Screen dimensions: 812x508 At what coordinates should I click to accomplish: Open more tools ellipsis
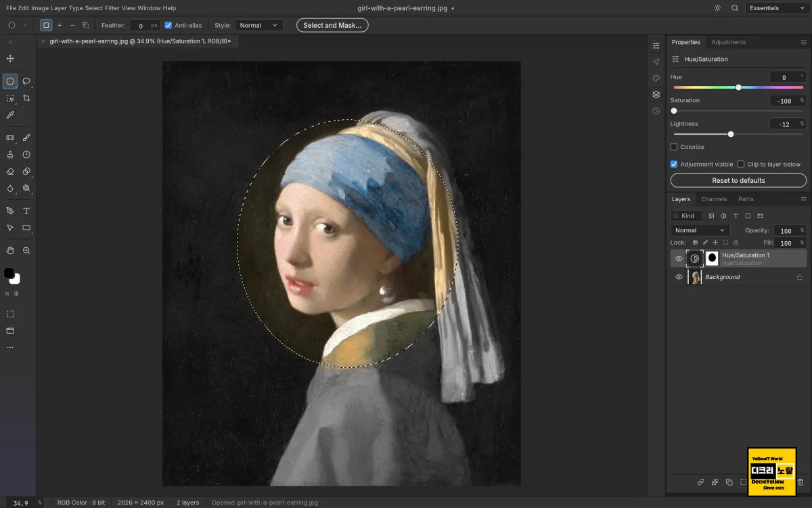point(10,347)
